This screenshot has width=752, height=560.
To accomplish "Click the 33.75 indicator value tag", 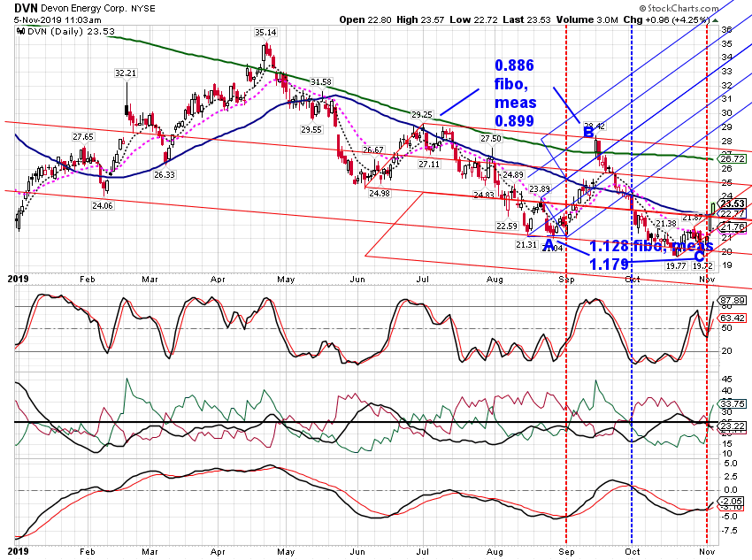I will (733, 403).
